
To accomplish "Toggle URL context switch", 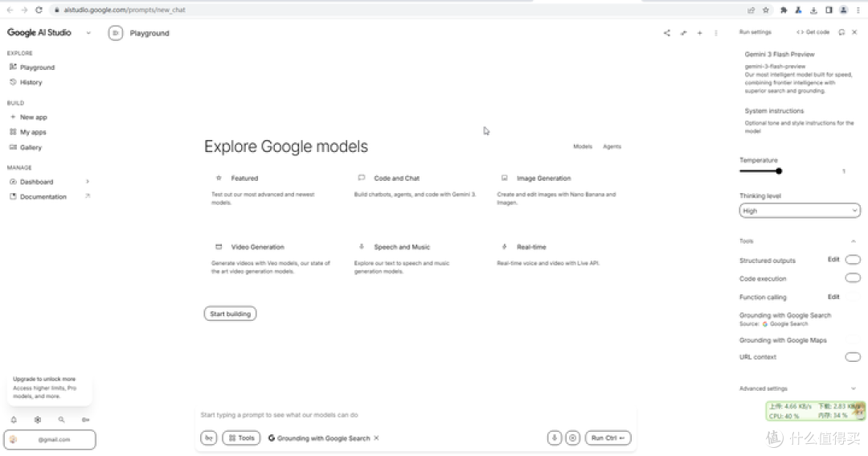I will 853,357.
